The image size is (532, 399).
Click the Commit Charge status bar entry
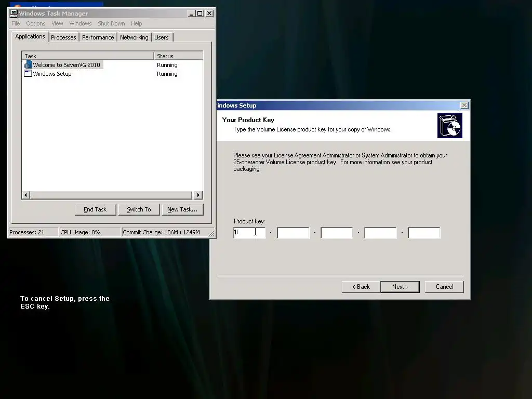[165, 232]
